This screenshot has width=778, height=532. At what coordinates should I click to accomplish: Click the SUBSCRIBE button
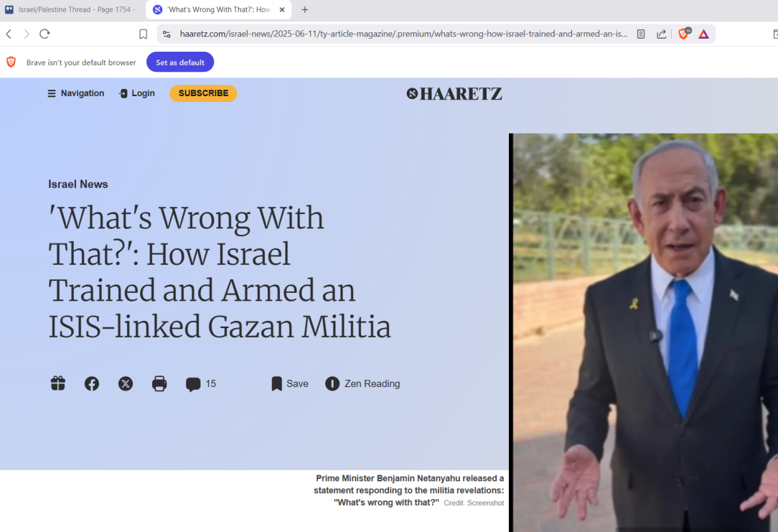203,93
